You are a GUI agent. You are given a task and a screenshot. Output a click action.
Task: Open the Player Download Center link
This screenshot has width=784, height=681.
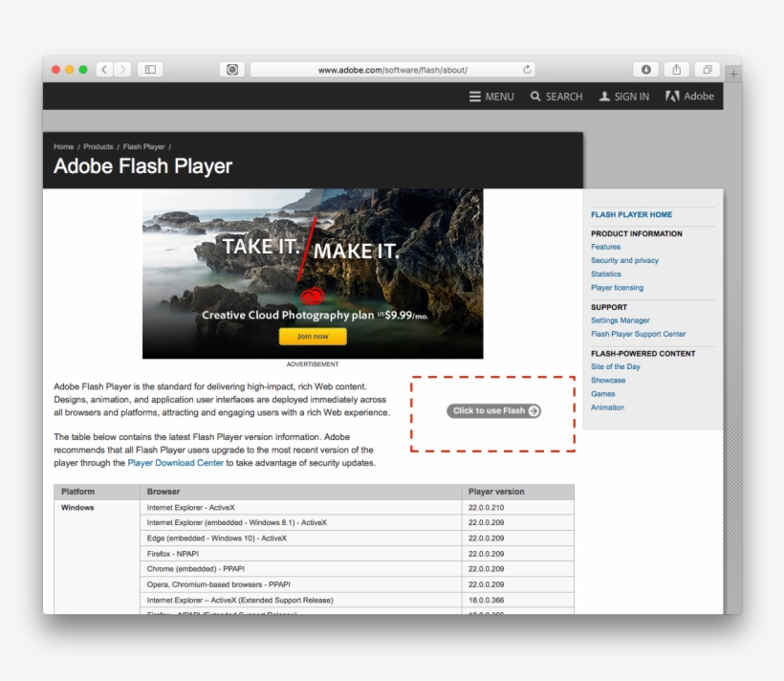pos(176,463)
